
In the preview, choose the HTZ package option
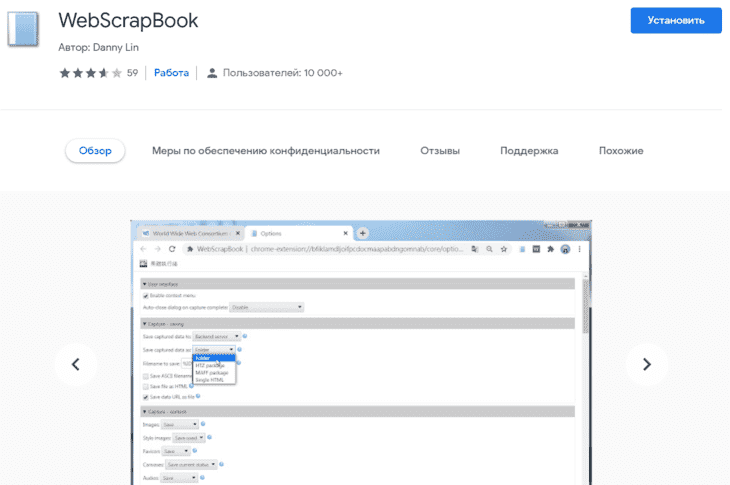click(214, 365)
